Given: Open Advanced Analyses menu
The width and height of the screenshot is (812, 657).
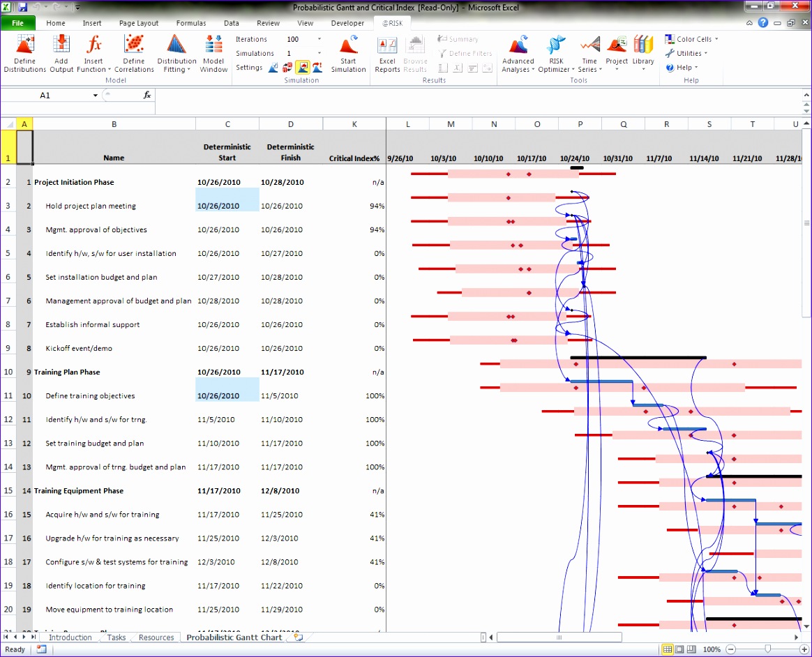Looking at the screenshot, I should pyautogui.click(x=518, y=53).
